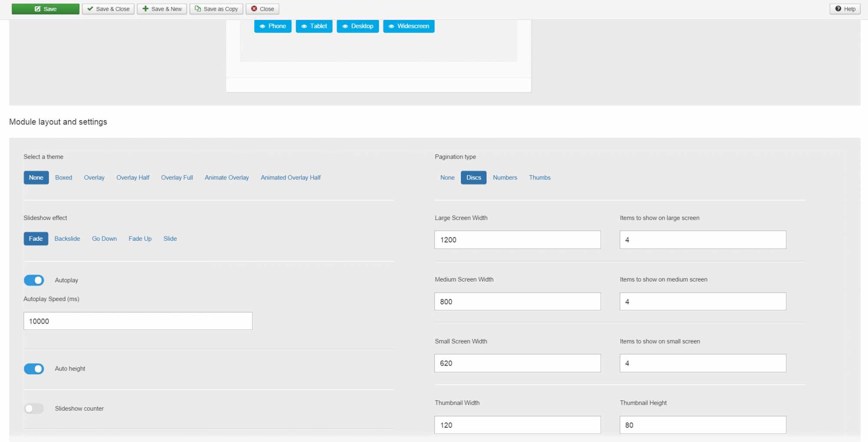Viewport: 868px width, 442px height.
Task: Set pagination type to None
Action: click(x=447, y=177)
